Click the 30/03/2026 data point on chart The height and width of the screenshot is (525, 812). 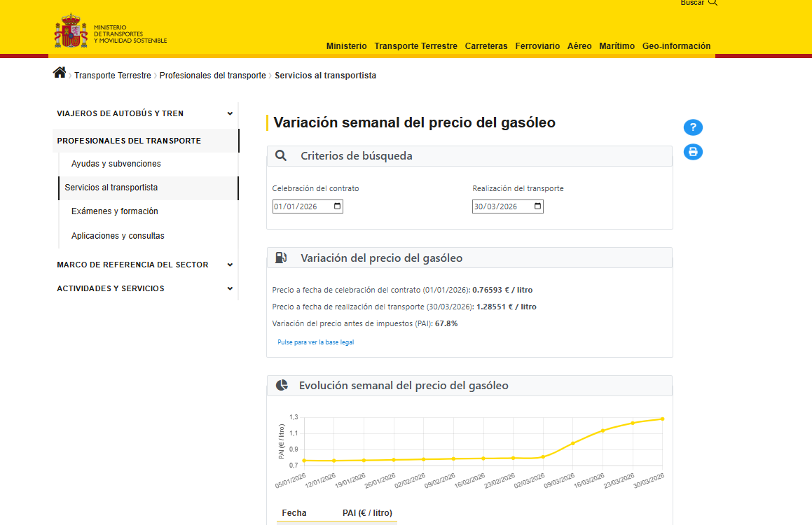[x=662, y=419]
